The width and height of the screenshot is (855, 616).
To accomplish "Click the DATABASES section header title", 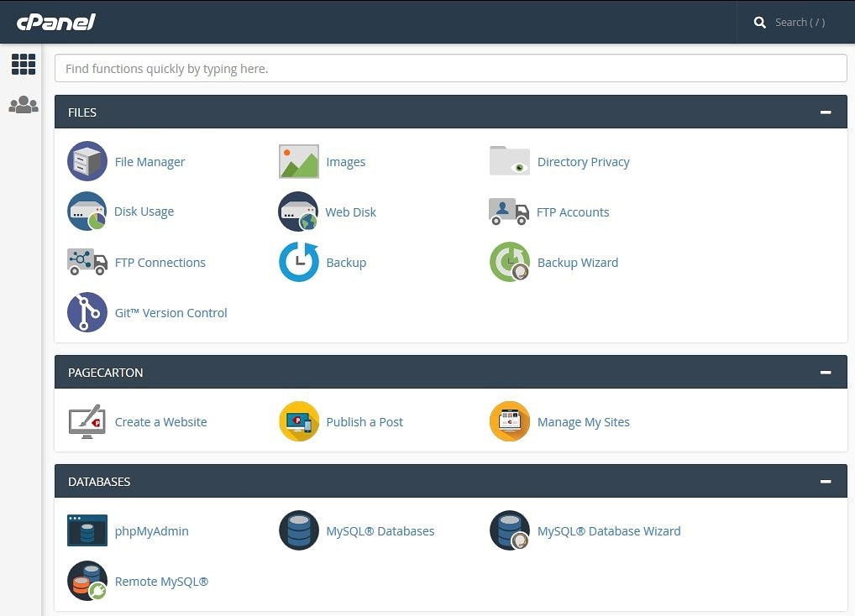I will click(99, 482).
